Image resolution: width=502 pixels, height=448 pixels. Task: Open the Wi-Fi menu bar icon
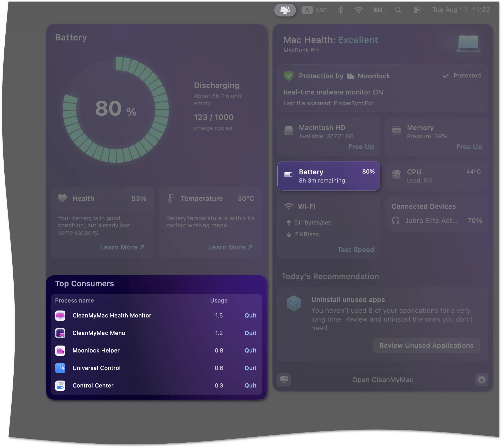pos(358,10)
